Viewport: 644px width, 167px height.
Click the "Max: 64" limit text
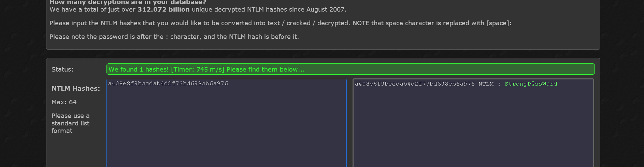64,102
